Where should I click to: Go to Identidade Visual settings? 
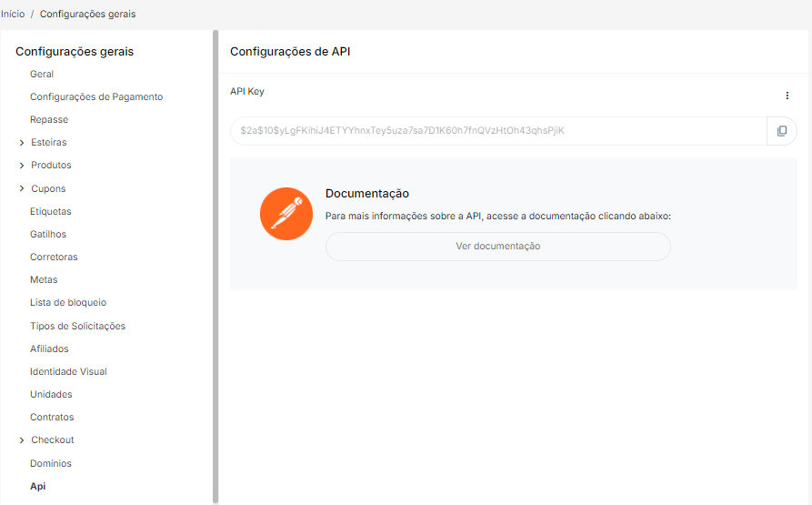[68, 372]
